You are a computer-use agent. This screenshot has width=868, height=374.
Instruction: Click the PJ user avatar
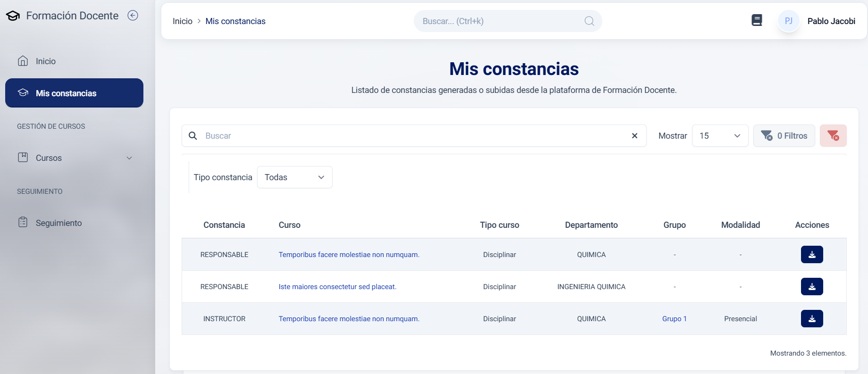point(788,21)
